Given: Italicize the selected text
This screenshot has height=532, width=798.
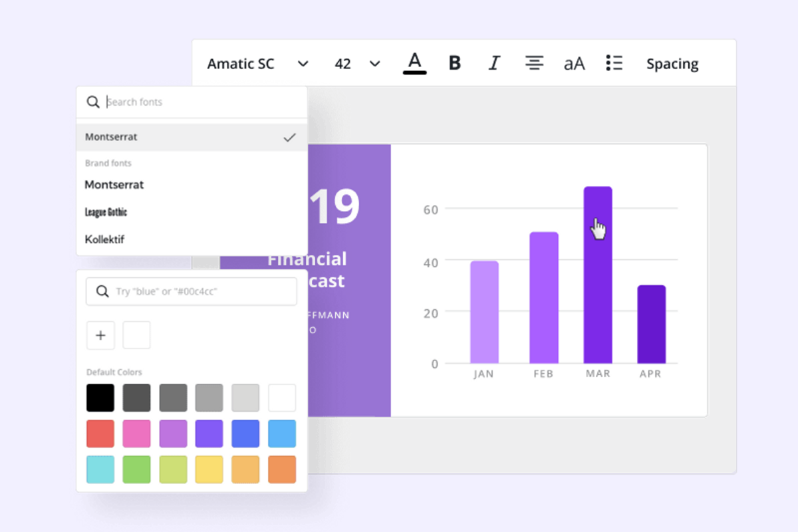Looking at the screenshot, I should click(494, 63).
